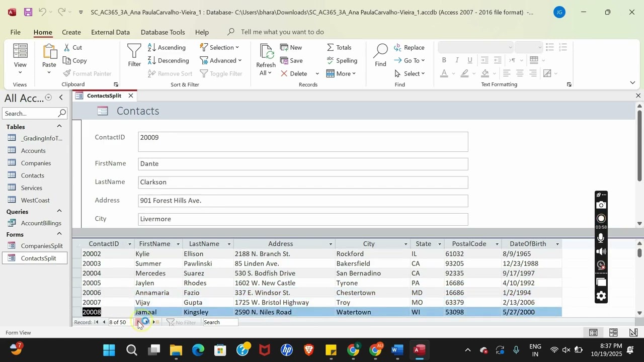The image size is (644, 362).
Task: Toggle Underline text formatting
Action: coord(470,60)
